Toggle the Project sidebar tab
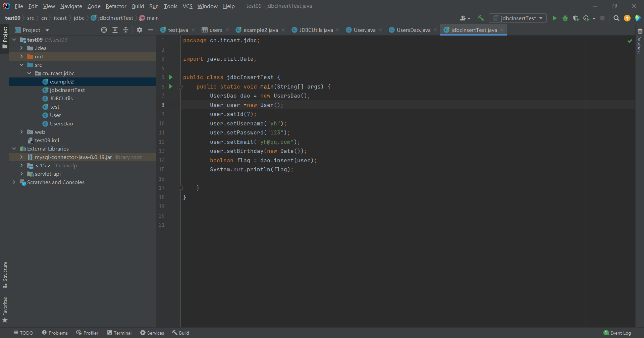The image size is (644, 338). 5,38
